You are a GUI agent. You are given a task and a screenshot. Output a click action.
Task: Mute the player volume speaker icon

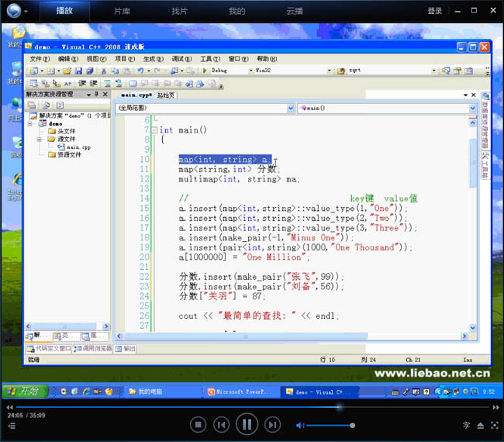(x=299, y=425)
